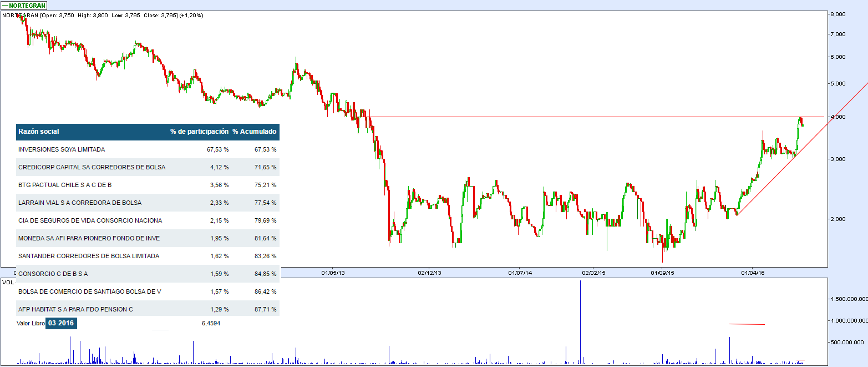This screenshot has width=868, height=367.
Task: Click the 83,26 % accumulated value
Action: 265,256
